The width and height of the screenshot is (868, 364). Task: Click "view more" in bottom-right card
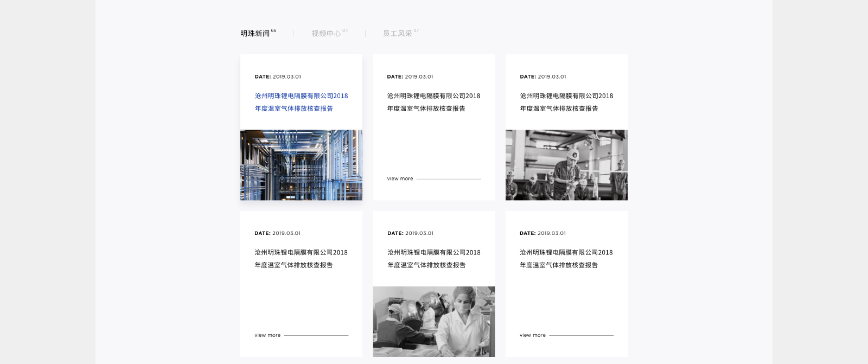coord(533,335)
